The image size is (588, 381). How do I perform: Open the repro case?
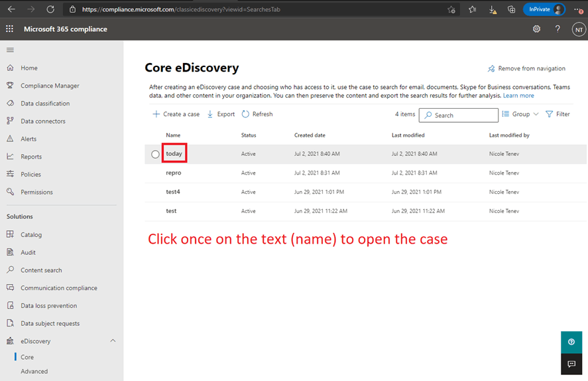pos(174,173)
